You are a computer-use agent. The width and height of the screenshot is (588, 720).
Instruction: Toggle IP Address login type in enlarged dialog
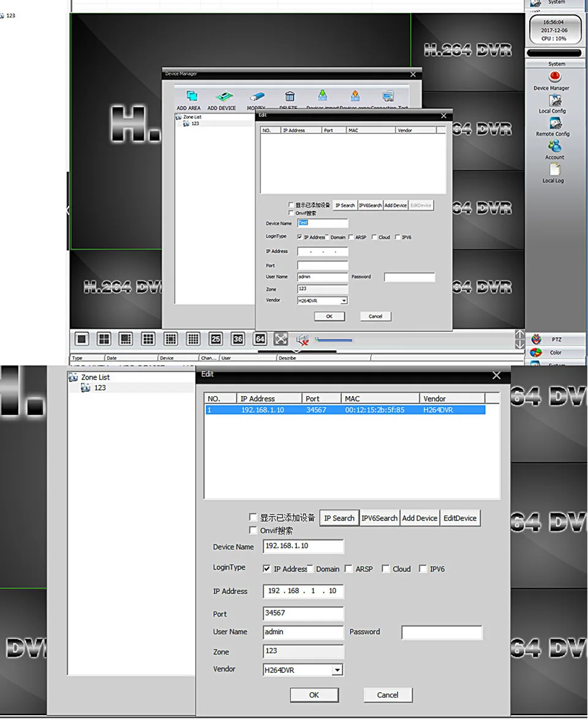(x=266, y=568)
